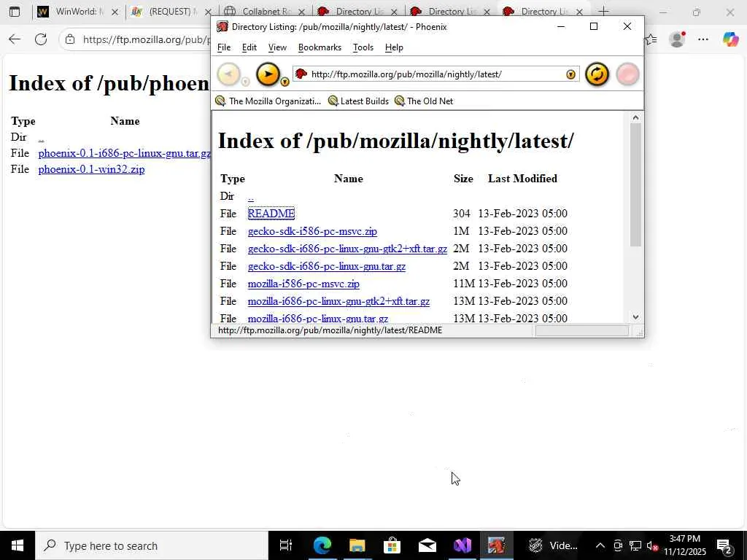Close the Collabnet tab in Edge
Viewport: 747px width, 560px height.
coord(301,12)
